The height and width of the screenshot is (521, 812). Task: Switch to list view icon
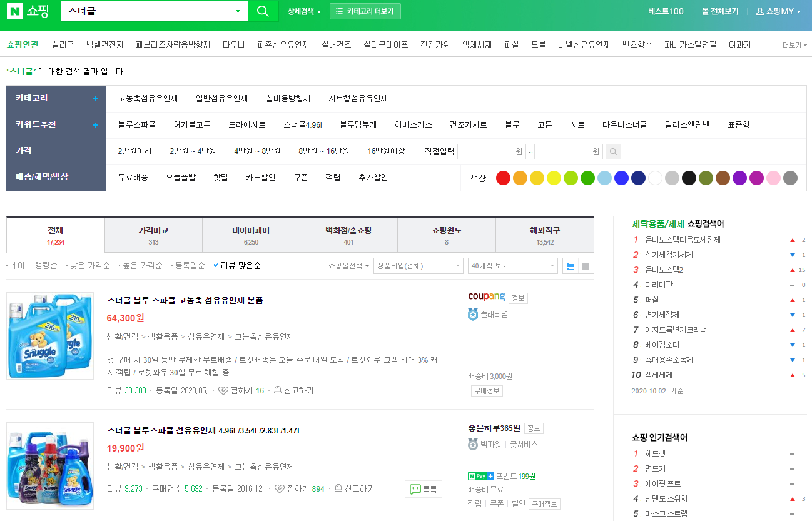(x=570, y=266)
